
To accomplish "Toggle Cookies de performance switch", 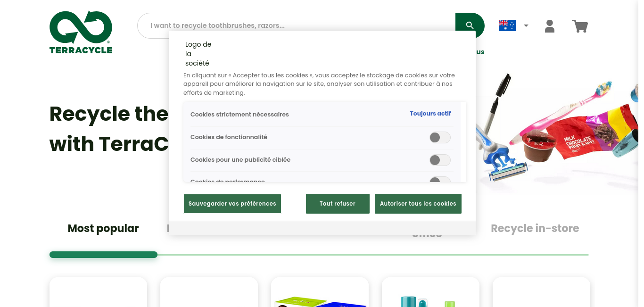I will coord(440,180).
